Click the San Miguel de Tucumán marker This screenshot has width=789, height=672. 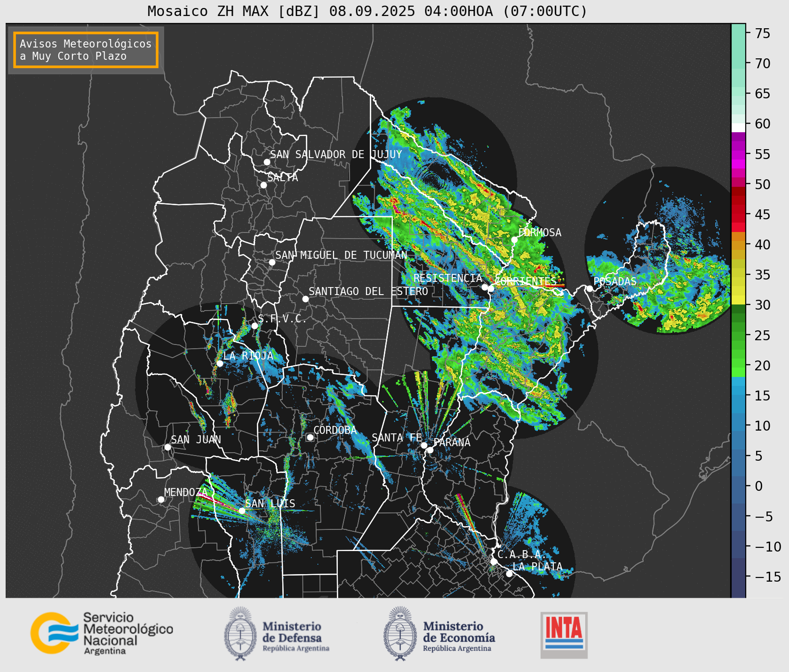272,262
